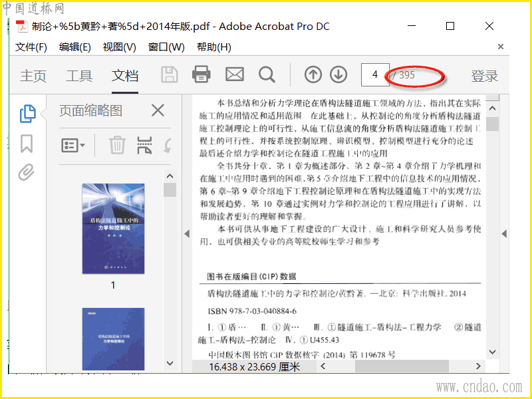
Task: Open the 文件(F) menu
Action: (31, 47)
